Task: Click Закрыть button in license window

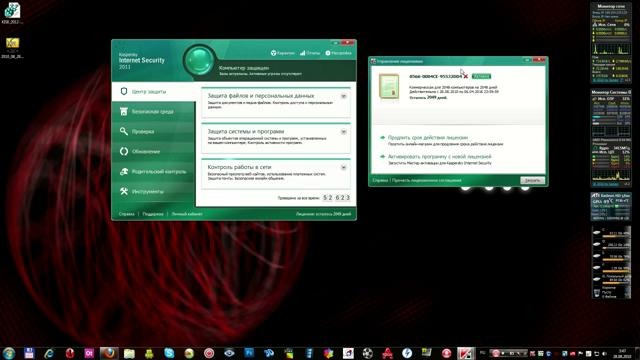Action: 532,180
